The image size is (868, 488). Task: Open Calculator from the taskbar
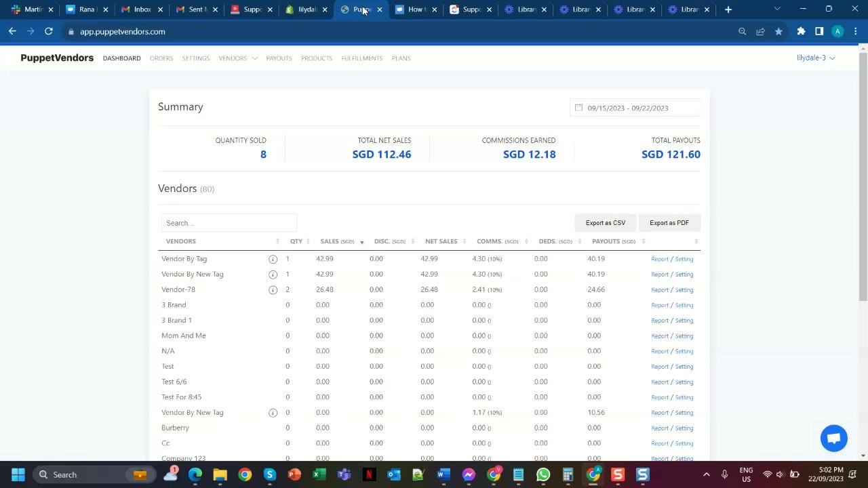(x=568, y=474)
